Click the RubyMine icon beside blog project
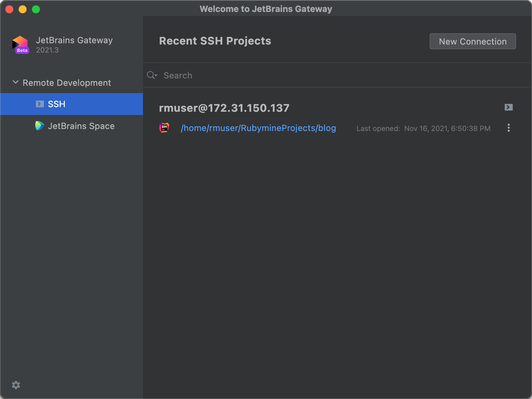This screenshot has height=399, width=532. tap(164, 128)
